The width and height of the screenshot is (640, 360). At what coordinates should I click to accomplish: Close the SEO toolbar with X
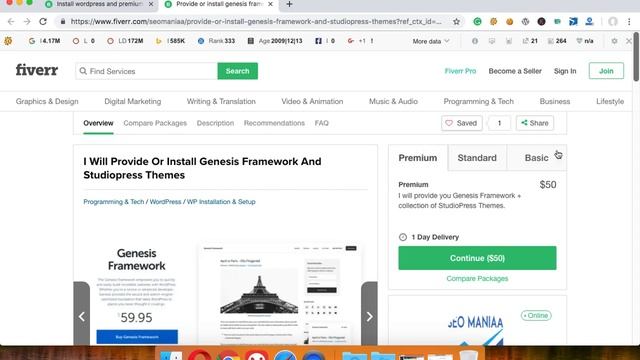(x=629, y=41)
